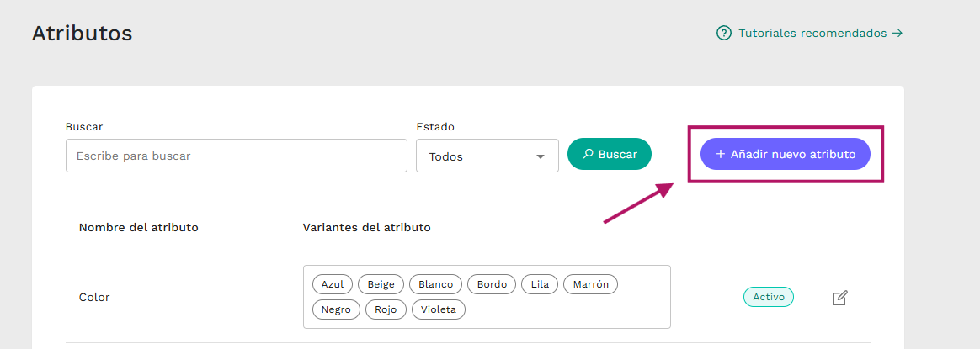Select the Marrón variant tag
Viewport: 980px width, 349px height.
(x=591, y=284)
